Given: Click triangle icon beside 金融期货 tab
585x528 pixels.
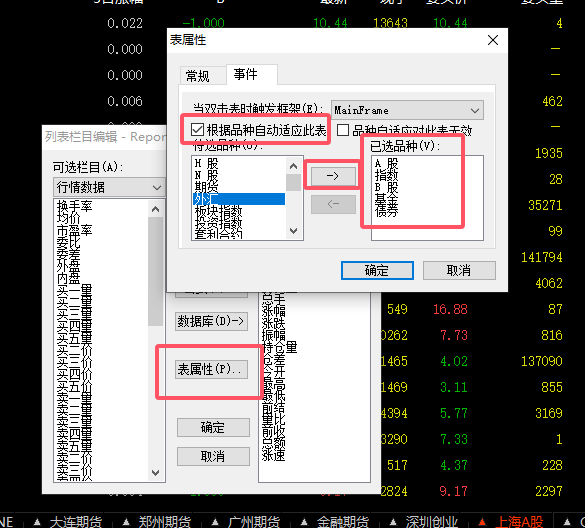Looking at the screenshot, I should (x=304, y=522).
